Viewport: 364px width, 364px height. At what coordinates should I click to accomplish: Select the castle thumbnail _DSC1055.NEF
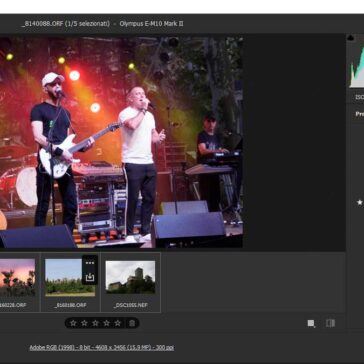130,277
